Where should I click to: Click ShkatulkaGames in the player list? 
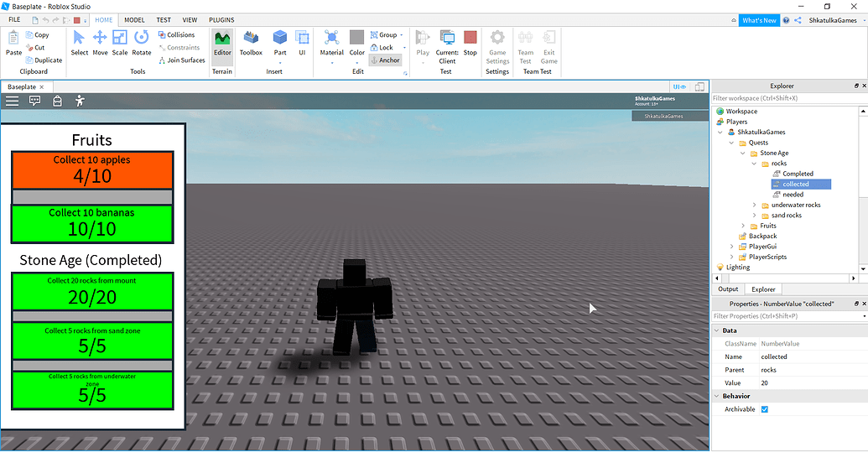click(663, 117)
